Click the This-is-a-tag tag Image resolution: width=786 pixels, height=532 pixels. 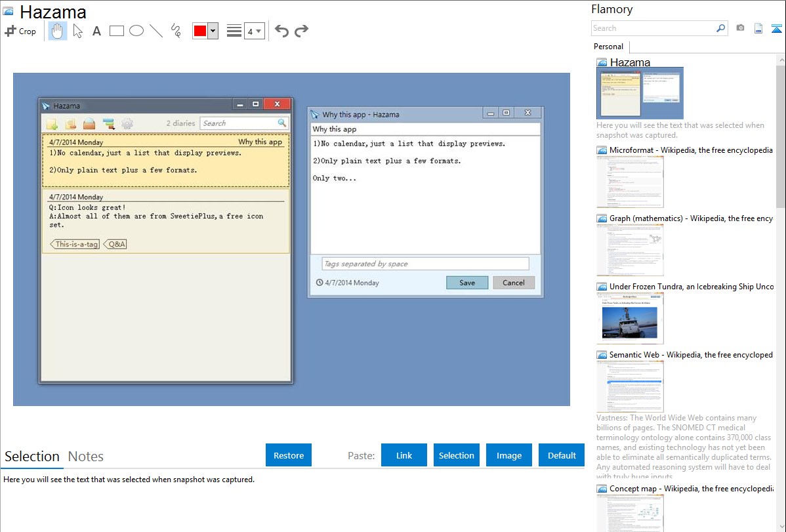click(75, 244)
